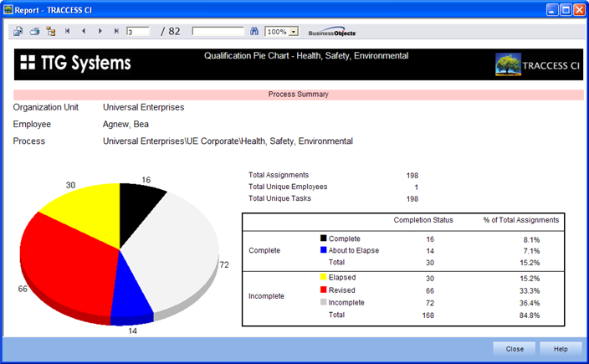Click the 'Universal Enterprises' organization unit value
Screen dimensions: 589x364
(144, 107)
